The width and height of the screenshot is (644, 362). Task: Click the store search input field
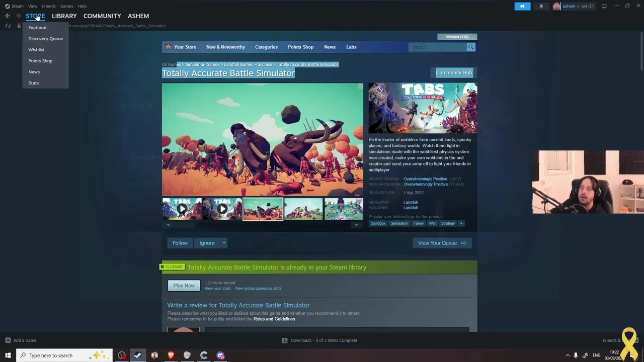pyautogui.click(x=438, y=47)
